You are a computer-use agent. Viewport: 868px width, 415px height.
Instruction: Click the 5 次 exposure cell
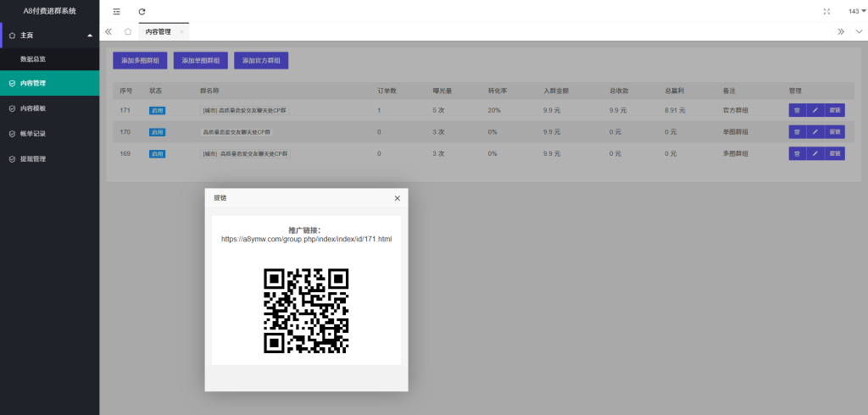pos(438,111)
